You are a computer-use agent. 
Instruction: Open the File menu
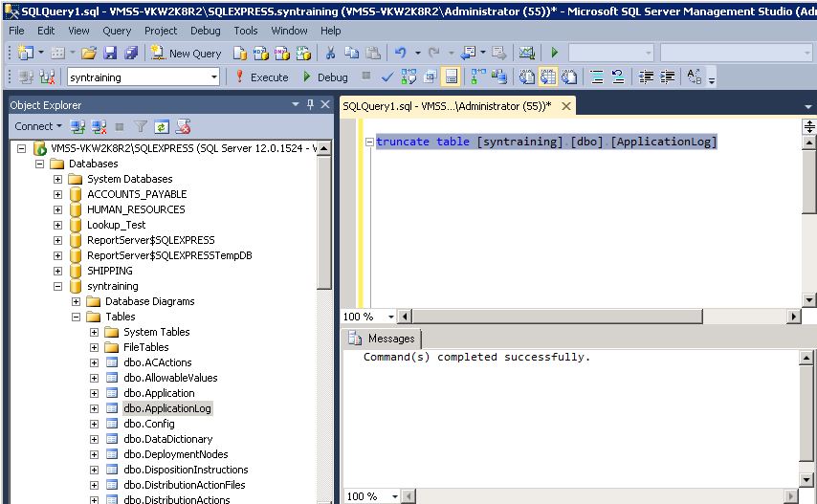click(16, 31)
